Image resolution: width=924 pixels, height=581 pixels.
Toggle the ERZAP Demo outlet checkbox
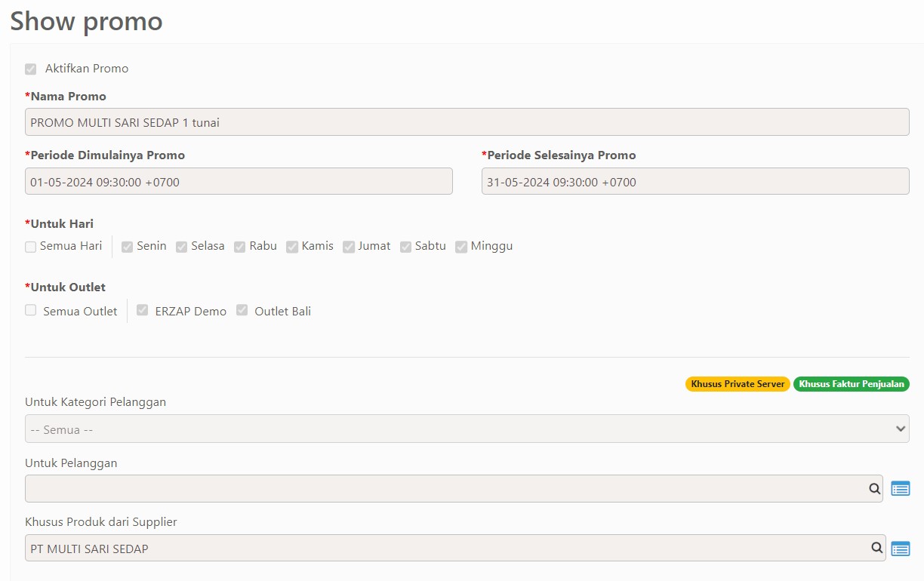[143, 310]
